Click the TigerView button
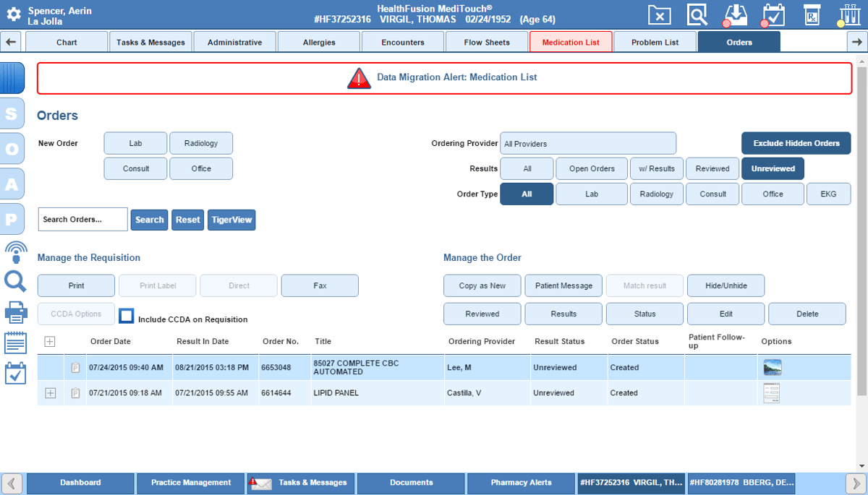Screen dimensions: 868x495 pos(231,220)
